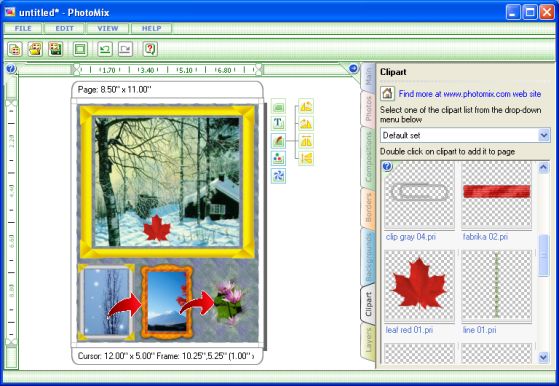Click the bottom yellow flip icon

coord(306,158)
